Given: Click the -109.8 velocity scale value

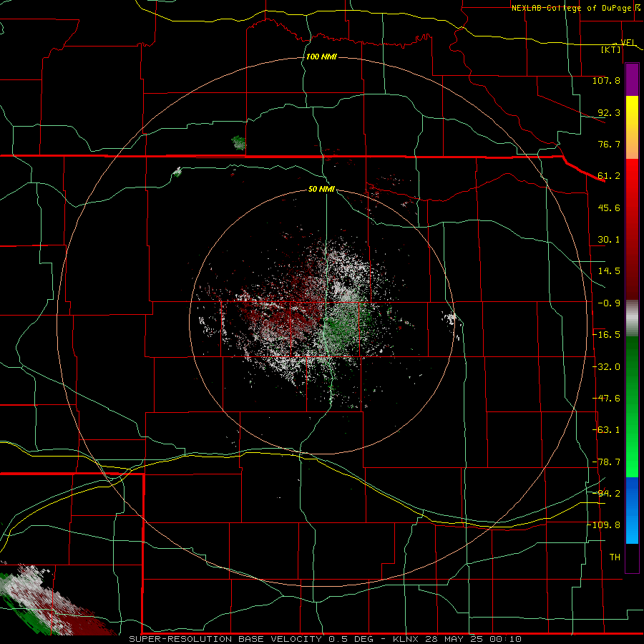Looking at the screenshot, I should (x=605, y=525).
